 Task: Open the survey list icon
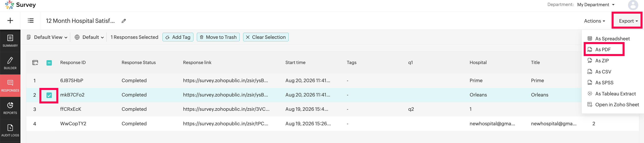point(30,20)
